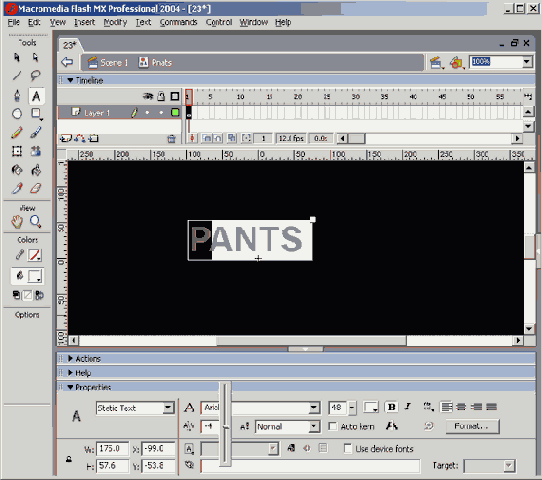Screen dimensions: 542x480
Task: Select the Lasso tool
Action: click(35, 75)
